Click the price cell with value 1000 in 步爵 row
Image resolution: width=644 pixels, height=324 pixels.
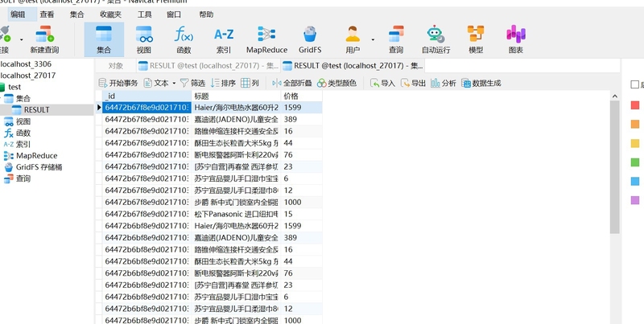301,202
